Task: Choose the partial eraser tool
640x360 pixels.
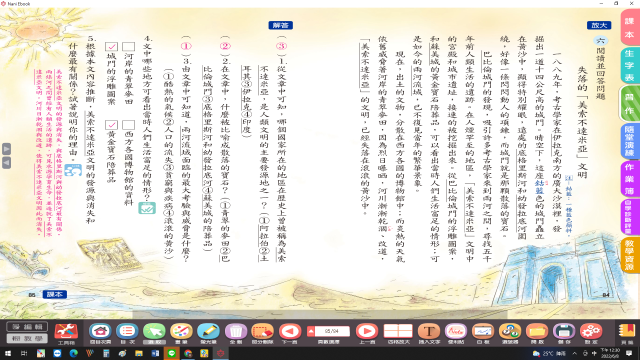Action: [x=262, y=332]
